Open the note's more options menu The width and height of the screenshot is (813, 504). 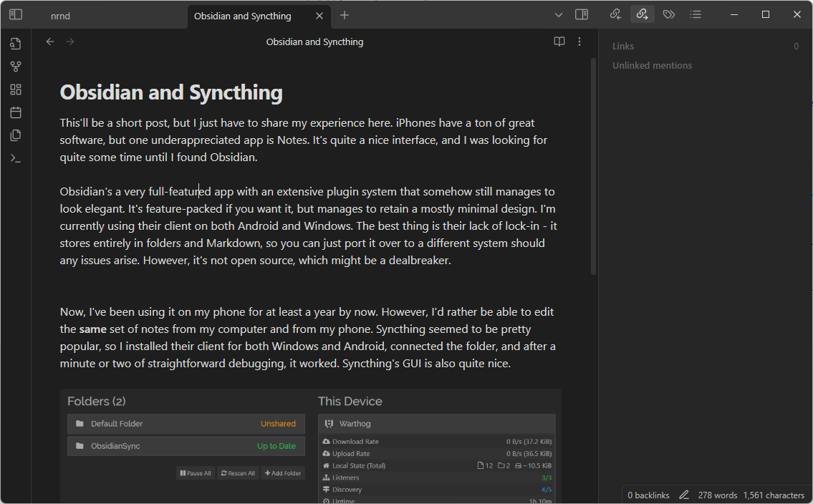[579, 42]
